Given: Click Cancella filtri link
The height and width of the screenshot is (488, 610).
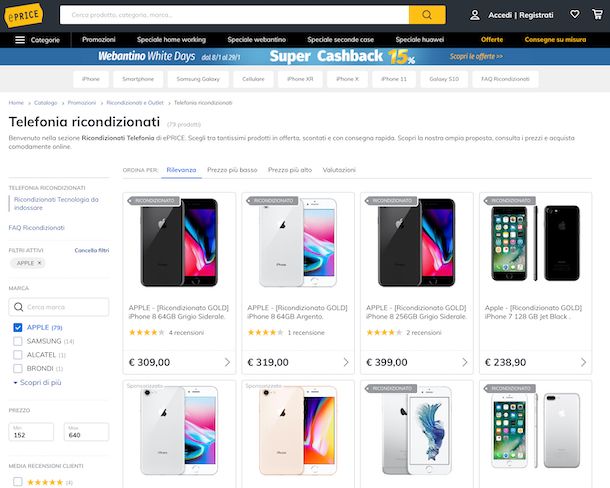Looking at the screenshot, I should pyautogui.click(x=92, y=250).
